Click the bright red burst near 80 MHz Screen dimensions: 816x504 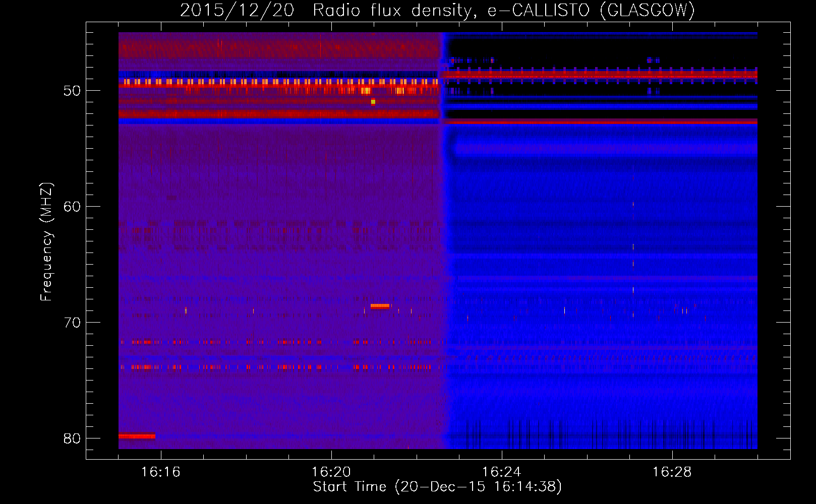(x=137, y=436)
